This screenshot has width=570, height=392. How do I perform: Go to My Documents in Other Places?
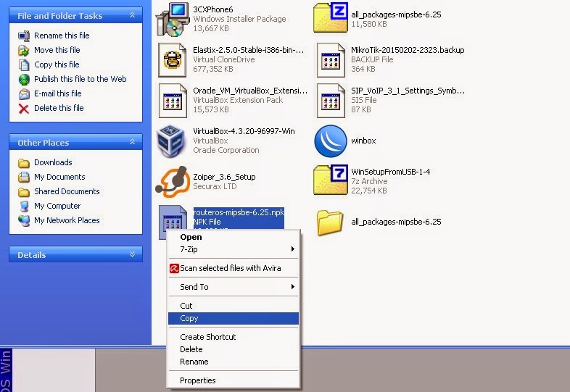pyautogui.click(x=59, y=177)
